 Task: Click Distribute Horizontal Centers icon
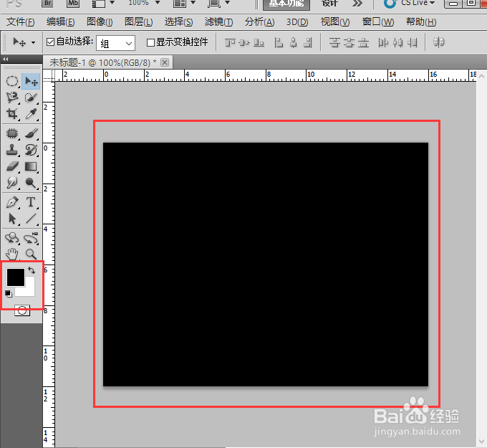(x=398, y=42)
